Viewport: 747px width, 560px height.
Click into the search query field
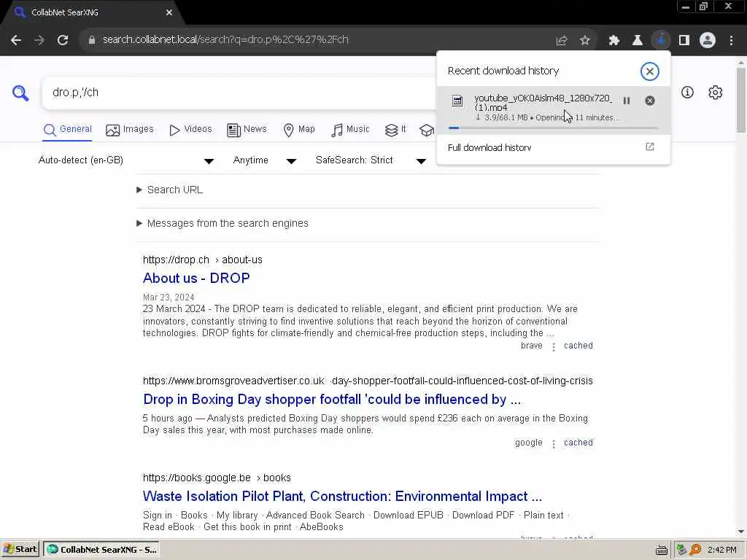239,93
